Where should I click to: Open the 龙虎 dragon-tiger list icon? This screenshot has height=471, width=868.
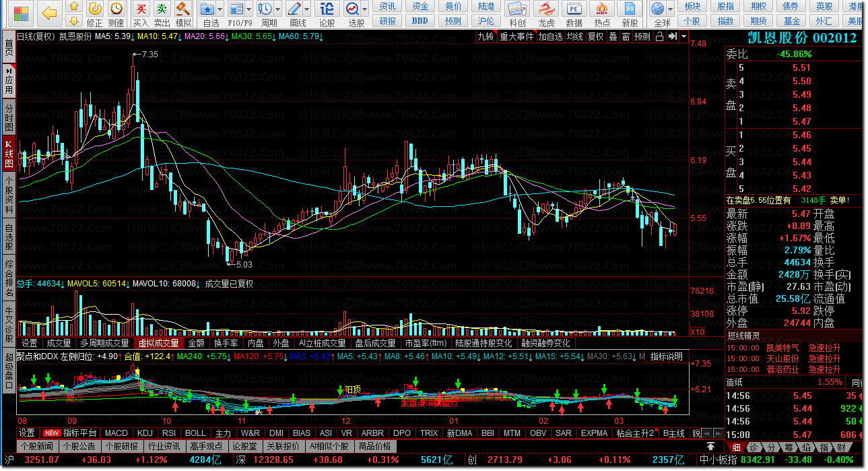(546, 9)
